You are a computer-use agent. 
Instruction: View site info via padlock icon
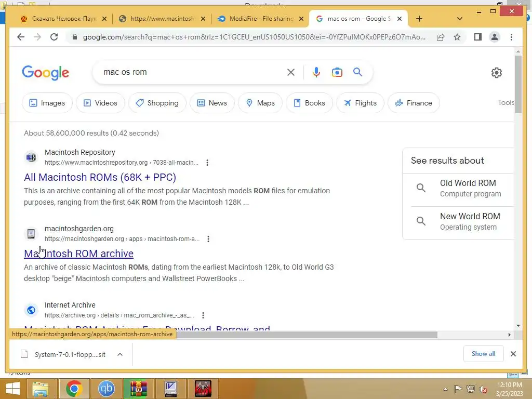pyautogui.click(x=75, y=37)
